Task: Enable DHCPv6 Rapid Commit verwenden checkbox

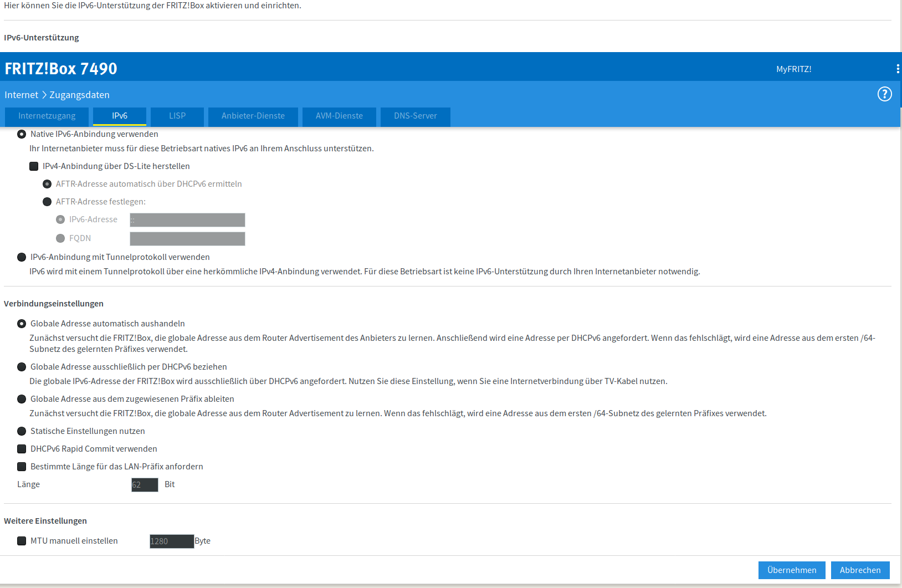Action: 22,449
